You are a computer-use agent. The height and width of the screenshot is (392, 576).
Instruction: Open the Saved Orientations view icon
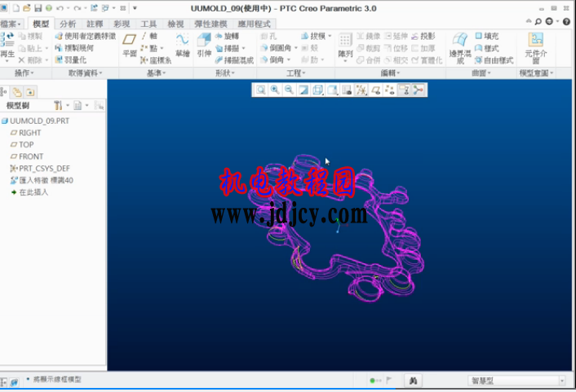[x=332, y=90]
